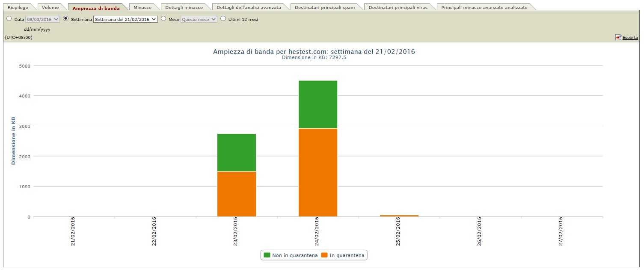Viewport: 644px width, 275px height.
Task: Click the green bar segment for 24/02/2016
Action: [x=318, y=104]
